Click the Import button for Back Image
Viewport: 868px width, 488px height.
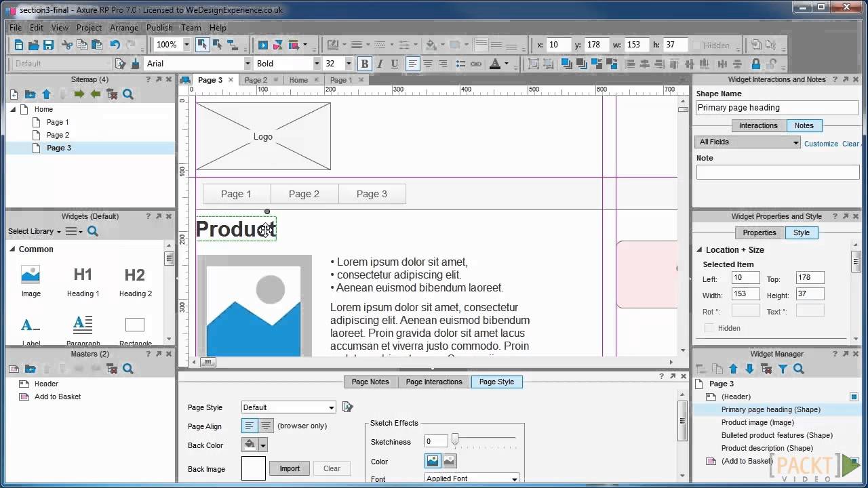click(x=290, y=468)
